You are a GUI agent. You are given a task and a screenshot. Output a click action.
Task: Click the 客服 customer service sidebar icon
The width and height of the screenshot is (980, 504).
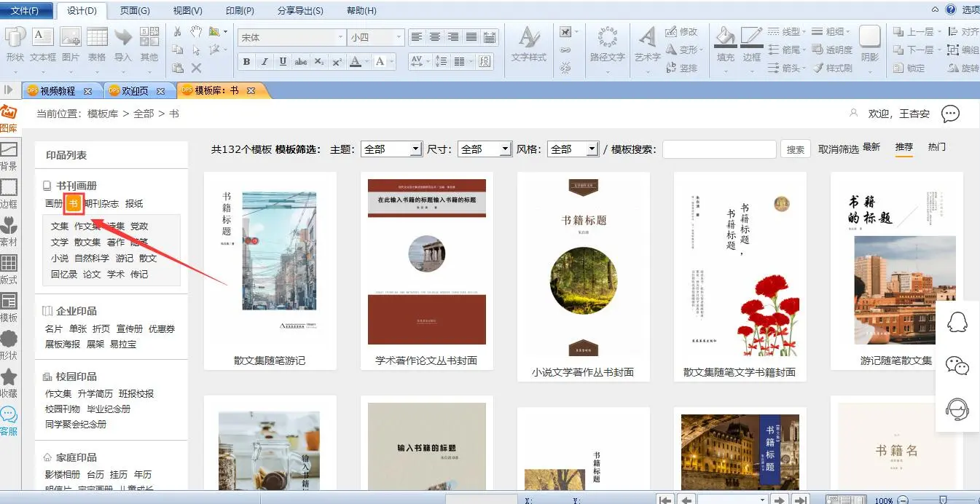coord(9,416)
